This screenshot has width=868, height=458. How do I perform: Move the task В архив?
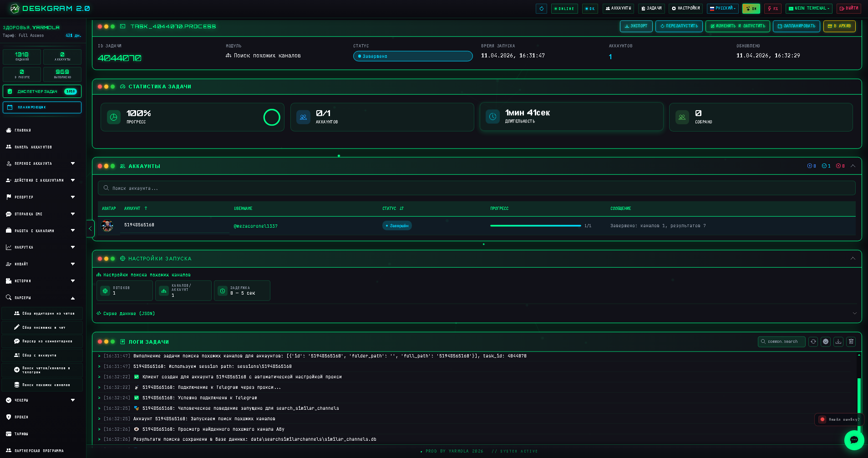click(x=839, y=26)
